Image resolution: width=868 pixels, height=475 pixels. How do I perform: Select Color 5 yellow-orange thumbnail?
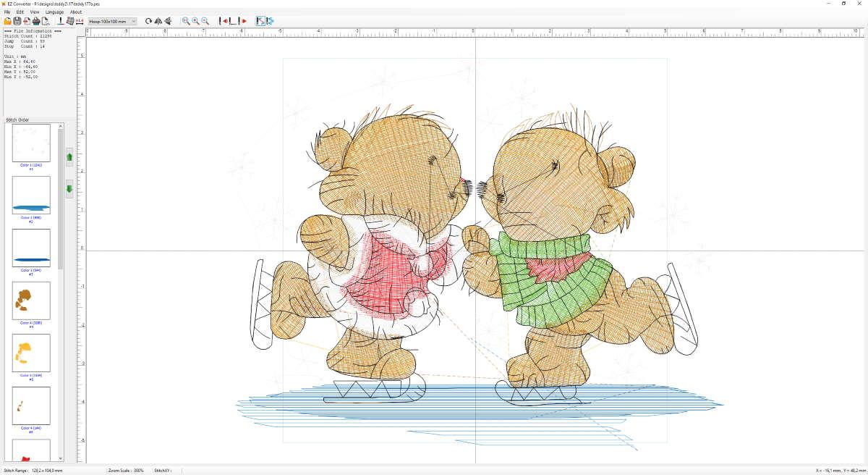(31, 353)
